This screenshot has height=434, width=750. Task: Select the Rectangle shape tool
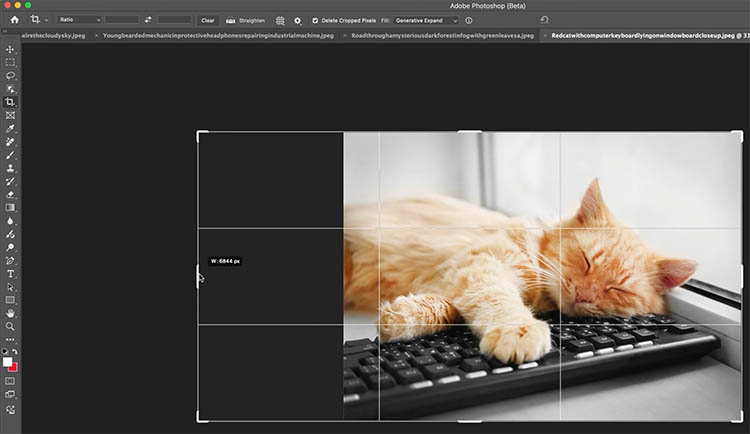10,300
